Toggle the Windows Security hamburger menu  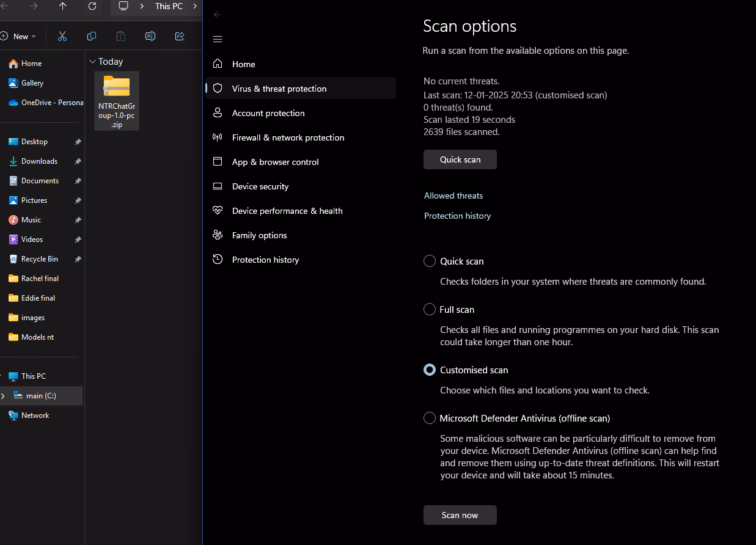pos(218,39)
